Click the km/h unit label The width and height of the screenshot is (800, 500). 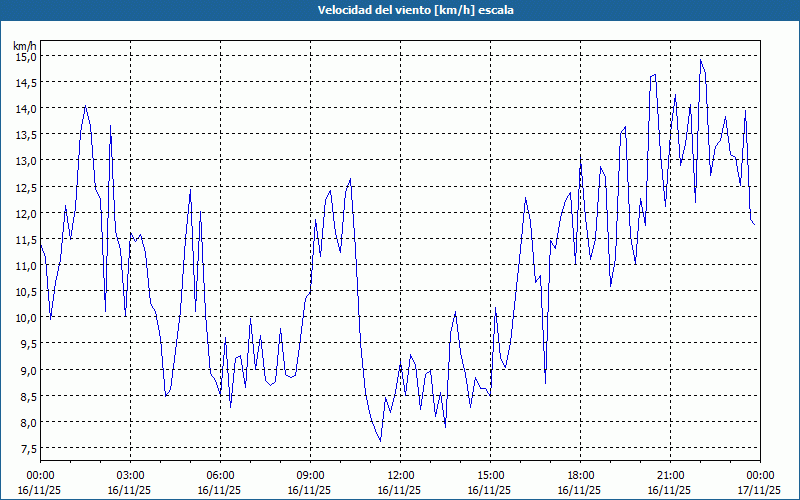click(25, 46)
